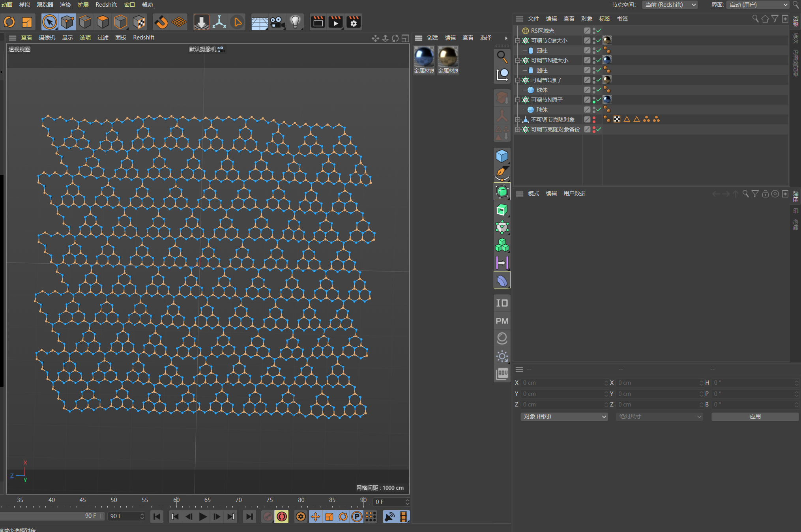Toggle the workplane orange grid icon
This screenshot has height=532, width=801.
(x=179, y=22)
